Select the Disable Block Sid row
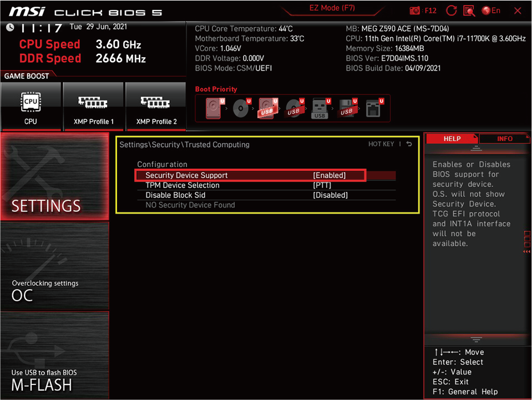This screenshot has height=400, width=532. pos(266,195)
